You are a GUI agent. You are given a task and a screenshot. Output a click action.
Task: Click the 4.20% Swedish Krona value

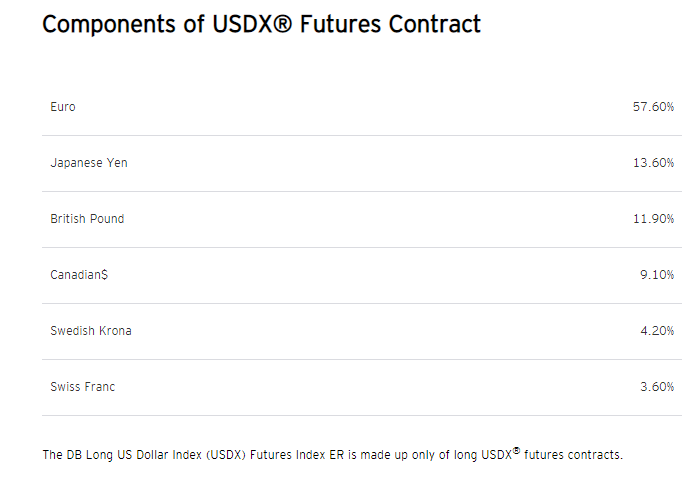[x=656, y=331]
